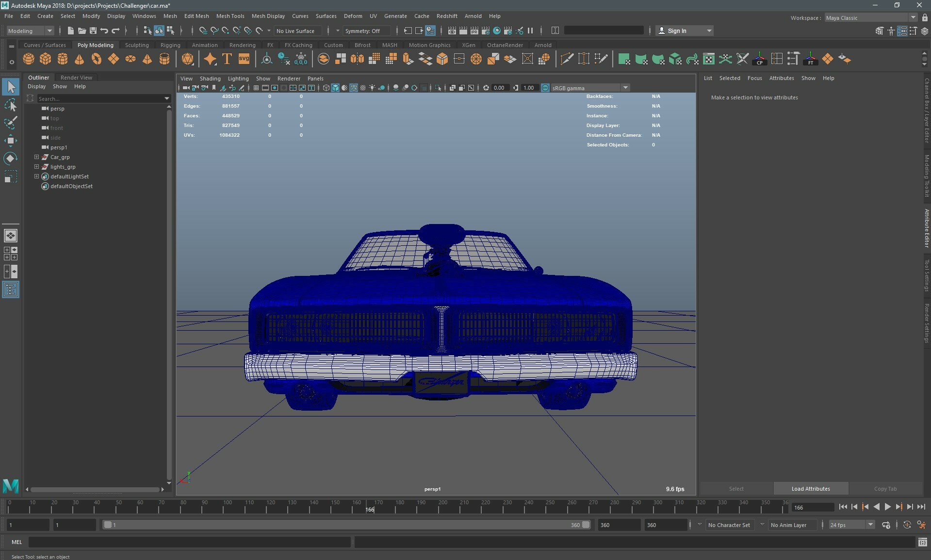Click the Load Attributes button
The image size is (931, 560).
[x=810, y=489]
